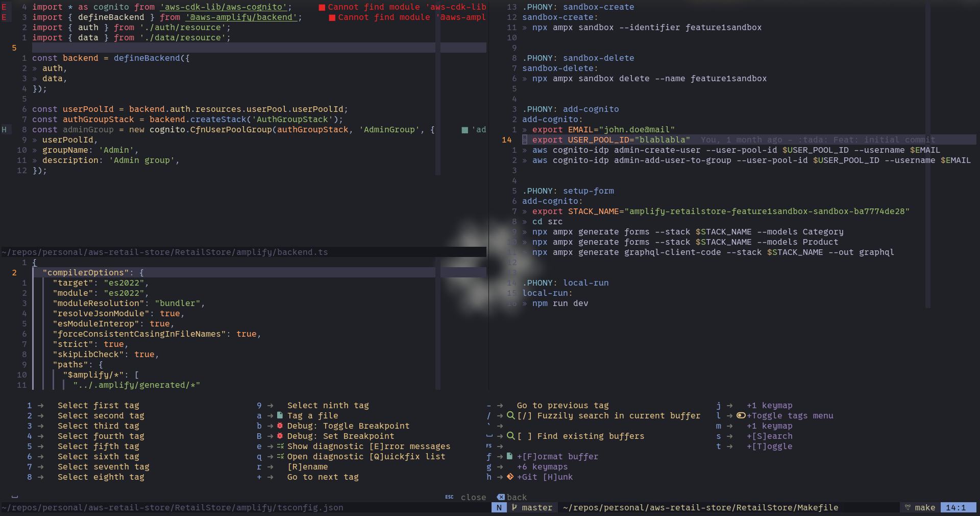This screenshot has height=516, width=980.
Task: Choose 'Select ninth tag' entry
Action: point(328,405)
